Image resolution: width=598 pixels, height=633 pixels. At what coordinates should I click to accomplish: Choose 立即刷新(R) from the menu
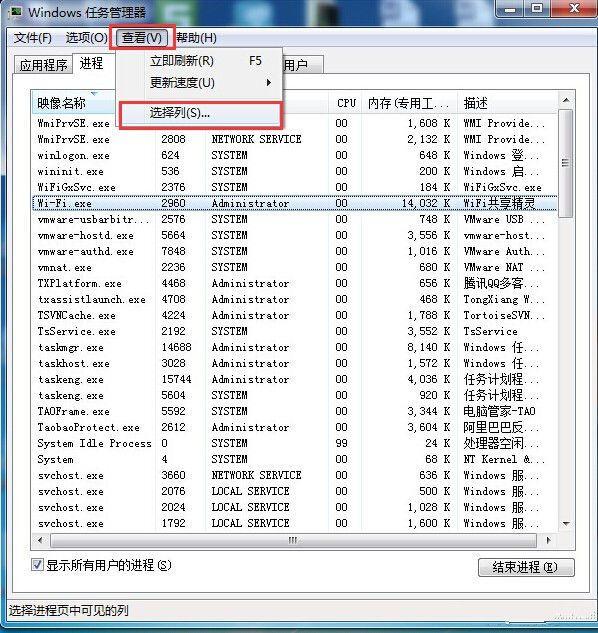tap(201, 61)
